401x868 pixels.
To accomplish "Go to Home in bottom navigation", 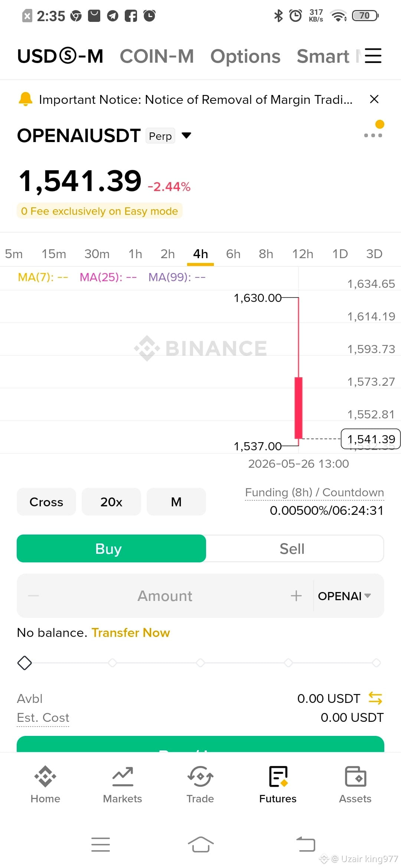I will pyautogui.click(x=45, y=785).
